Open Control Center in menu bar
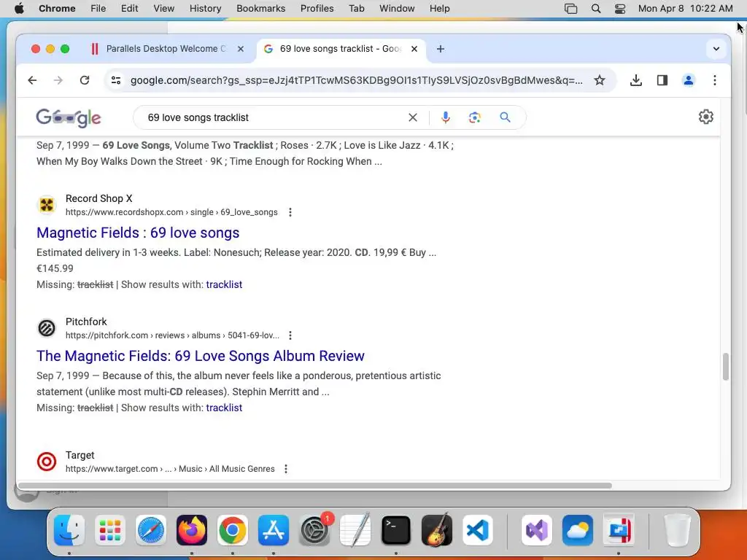The height and width of the screenshot is (560, 747). (x=620, y=9)
